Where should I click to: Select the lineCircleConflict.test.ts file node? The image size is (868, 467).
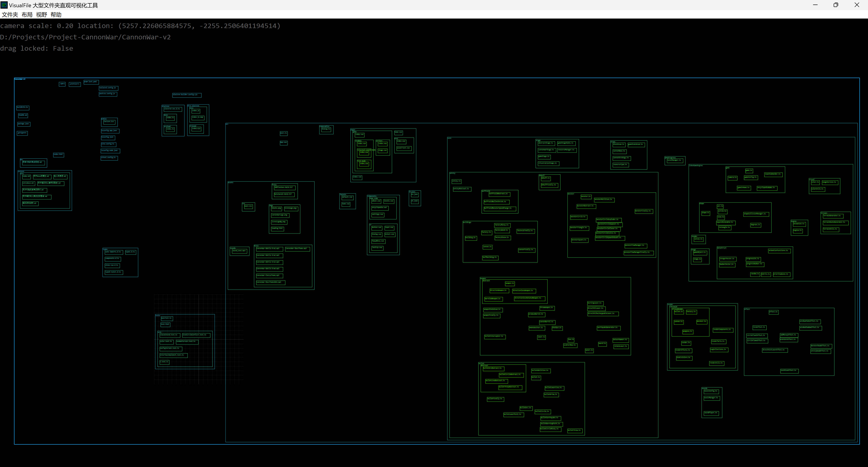pyautogui.click(x=196, y=335)
